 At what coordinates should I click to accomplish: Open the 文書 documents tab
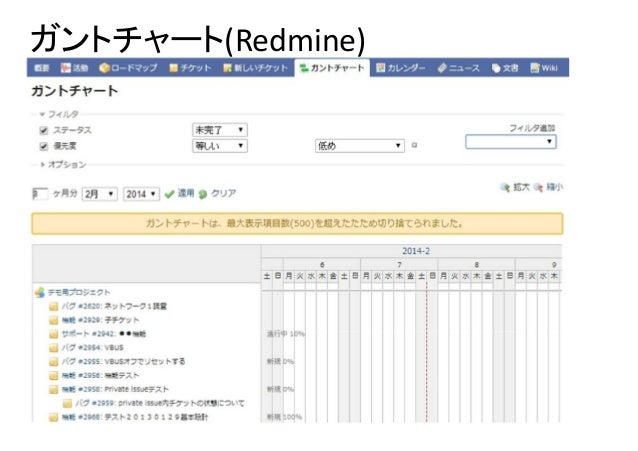(505, 68)
